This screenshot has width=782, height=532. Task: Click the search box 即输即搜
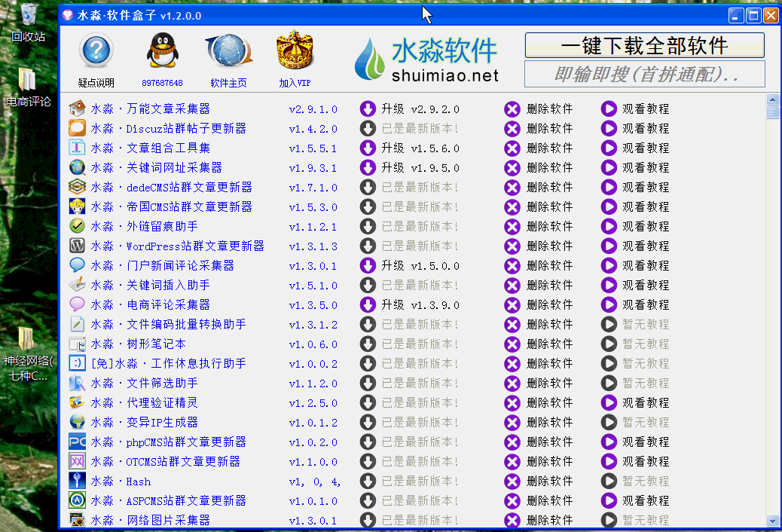pyautogui.click(x=644, y=74)
